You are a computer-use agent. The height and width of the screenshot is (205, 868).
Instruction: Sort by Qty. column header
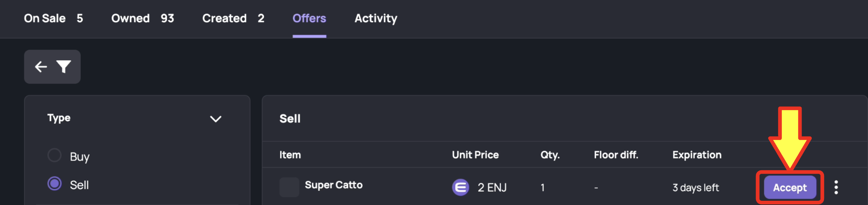click(x=550, y=155)
